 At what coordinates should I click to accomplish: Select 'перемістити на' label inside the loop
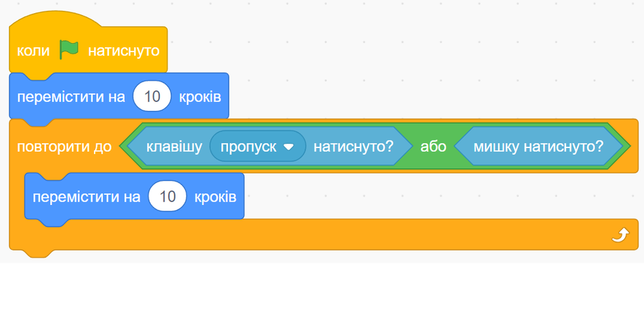click(x=86, y=197)
